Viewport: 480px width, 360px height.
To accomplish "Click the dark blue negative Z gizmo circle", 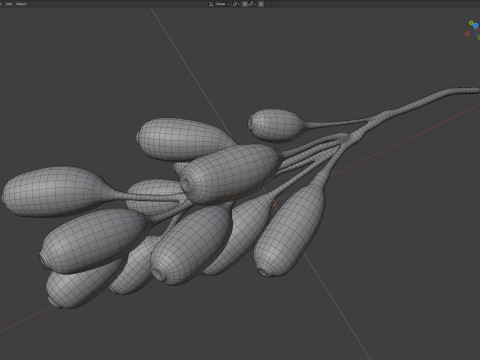I will pyautogui.click(x=475, y=35).
